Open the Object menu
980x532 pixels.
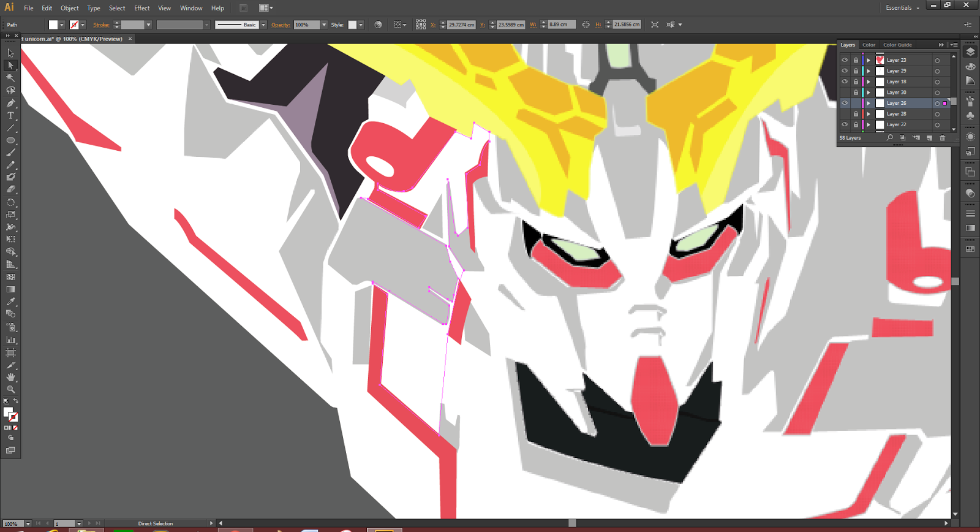tap(70, 8)
